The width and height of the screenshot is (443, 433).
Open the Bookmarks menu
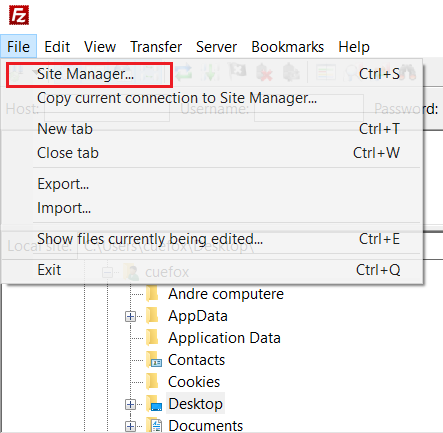point(287,47)
